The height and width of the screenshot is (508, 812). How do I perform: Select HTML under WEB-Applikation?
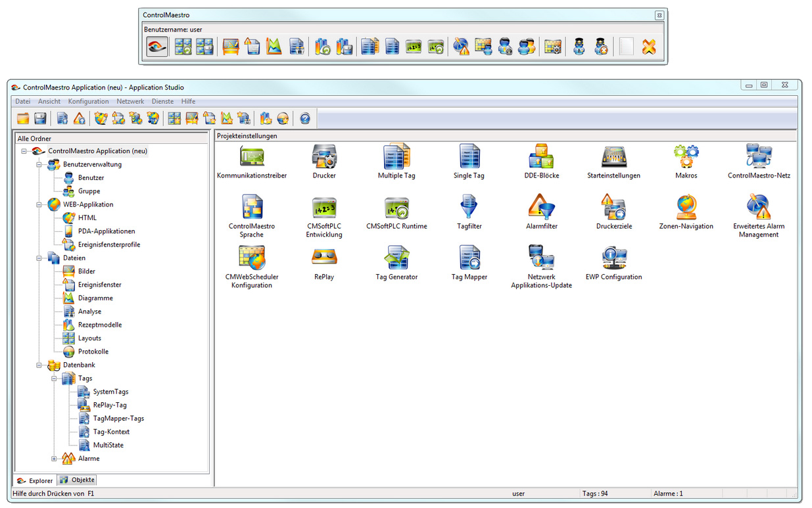[x=87, y=218]
